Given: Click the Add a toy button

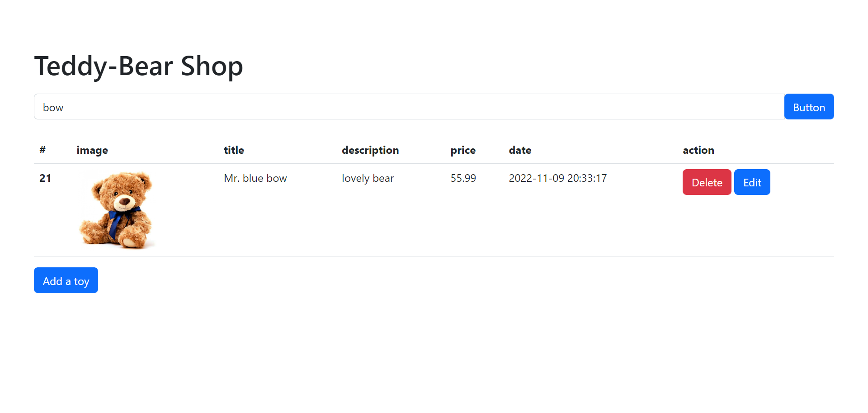Looking at the screenshot, I should coord(66,280).
